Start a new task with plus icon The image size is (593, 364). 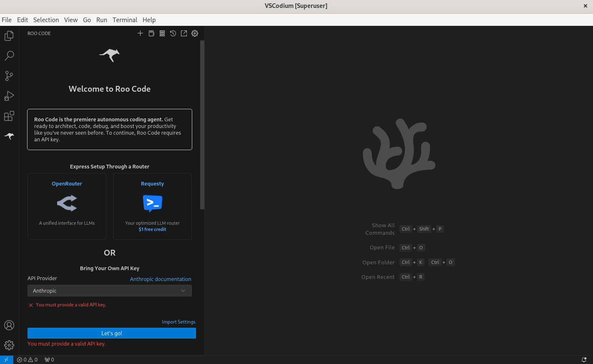pos(140,33)
